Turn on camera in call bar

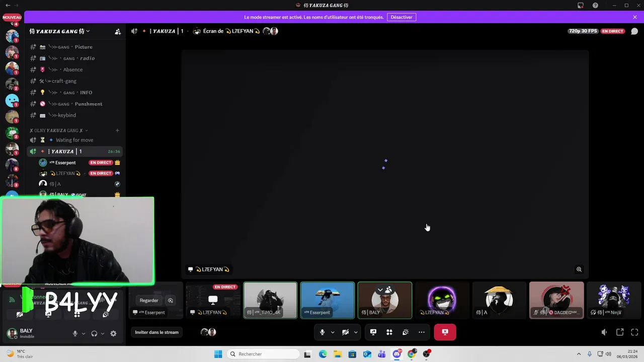tap(345, 332)
